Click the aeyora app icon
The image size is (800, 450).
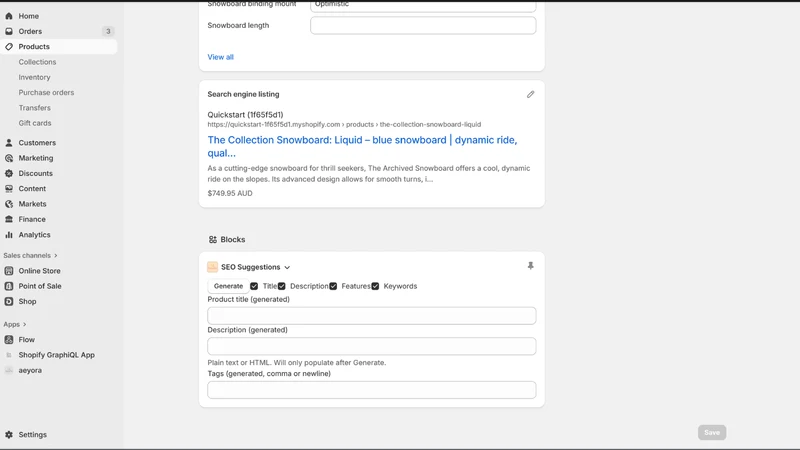[9, 370]
